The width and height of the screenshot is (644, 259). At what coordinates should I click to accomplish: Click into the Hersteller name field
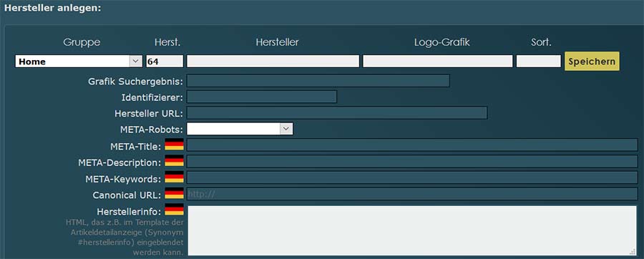coord(273,61)
